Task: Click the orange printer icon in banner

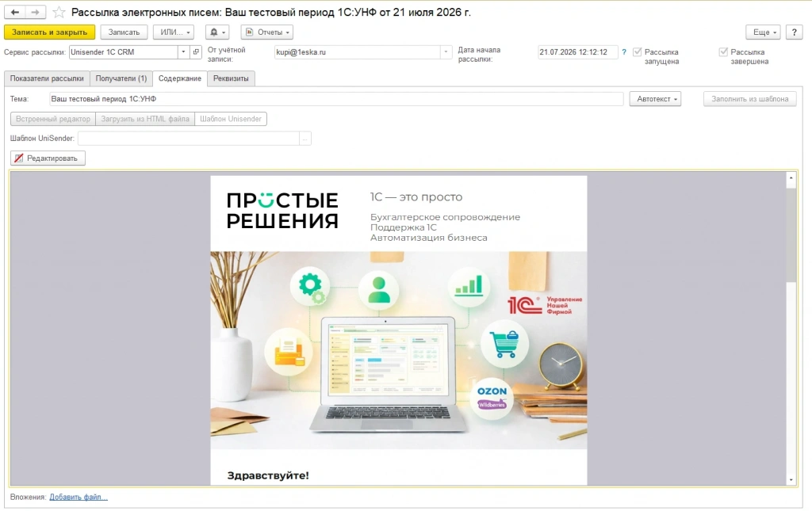Action: pos(289,353)
